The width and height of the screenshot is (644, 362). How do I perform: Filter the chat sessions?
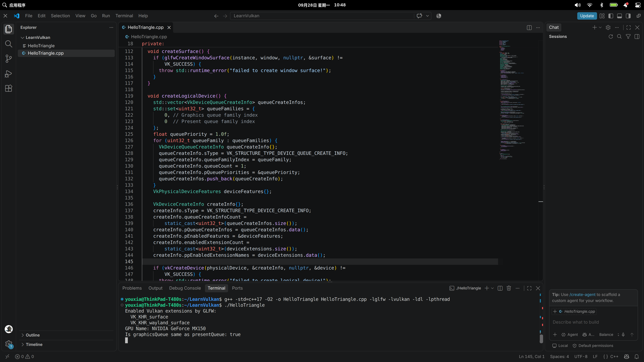[x=628, y=37]
